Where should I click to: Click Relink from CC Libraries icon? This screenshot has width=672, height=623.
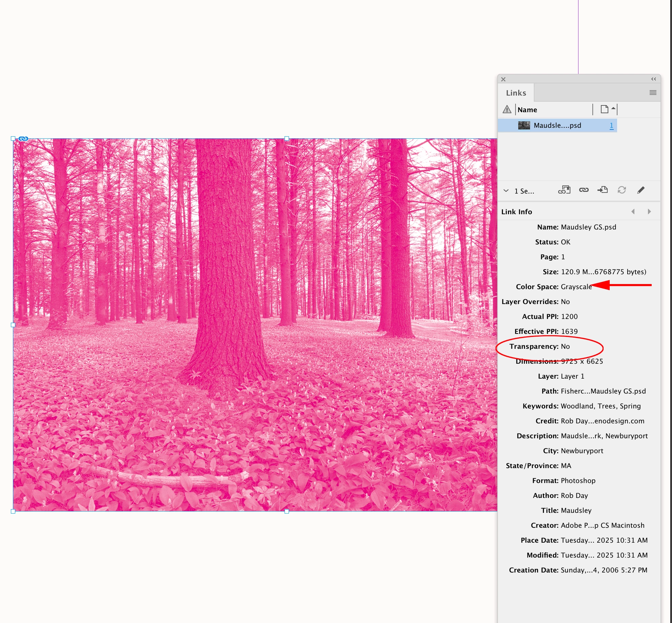[564, 190]
